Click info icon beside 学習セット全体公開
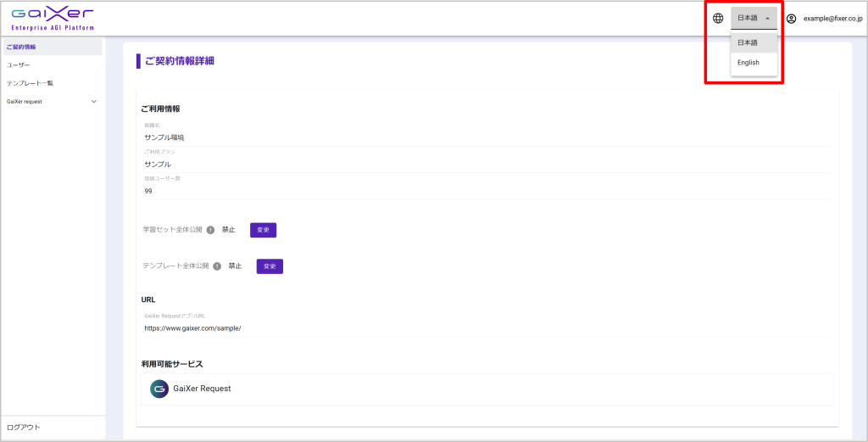 (210, 230)
